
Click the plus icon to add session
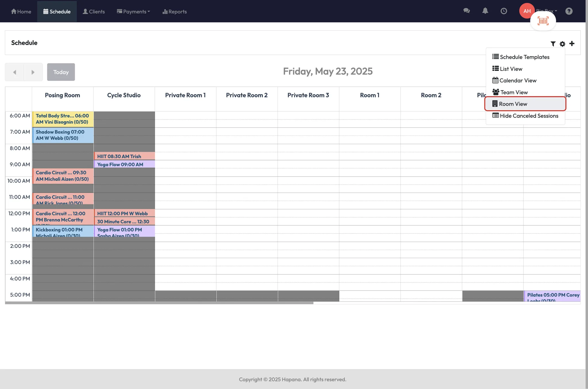pos(572,43)
